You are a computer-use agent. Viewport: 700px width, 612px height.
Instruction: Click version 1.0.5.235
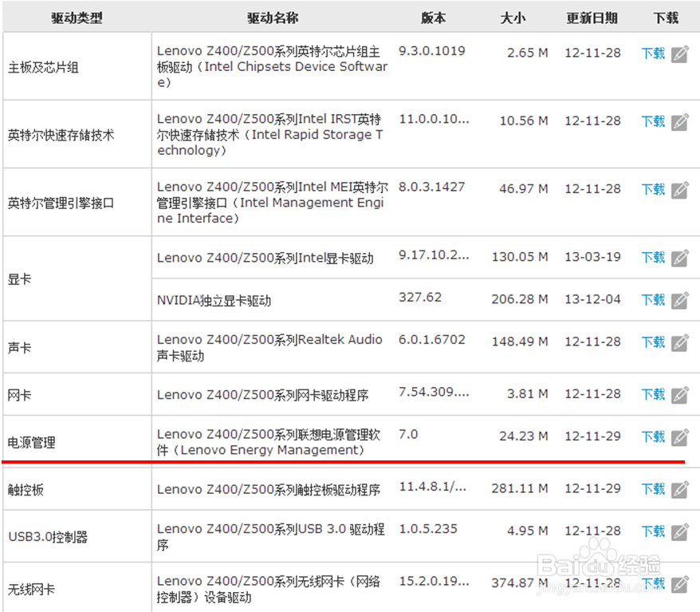click(428, 529)
